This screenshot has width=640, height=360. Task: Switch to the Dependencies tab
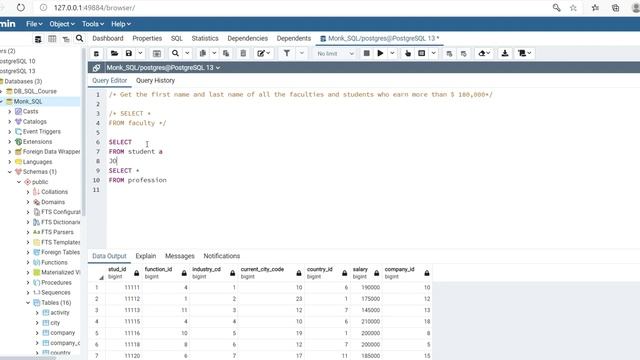click(247, 38)
